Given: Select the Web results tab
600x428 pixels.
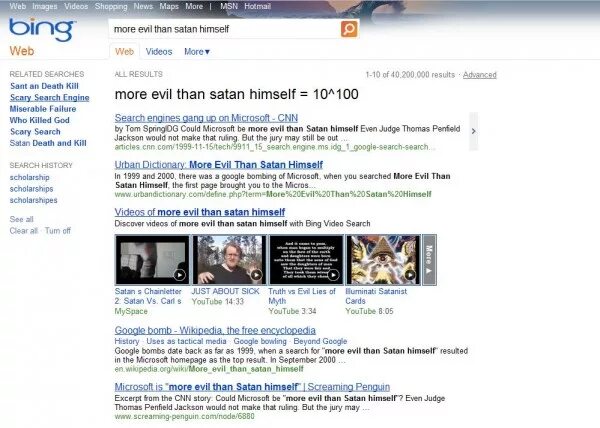Looking at the screenshot, I should pyautogui.click(x=124, y=52).
